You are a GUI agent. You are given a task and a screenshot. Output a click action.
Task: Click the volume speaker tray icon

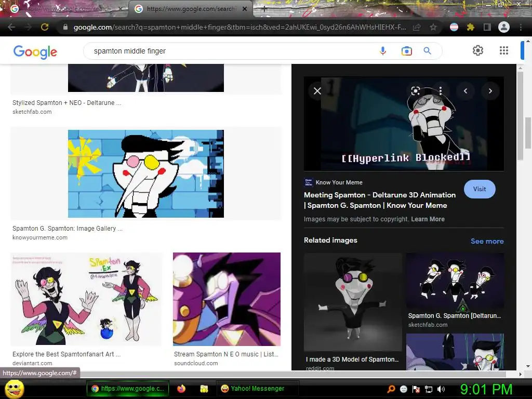441,389
